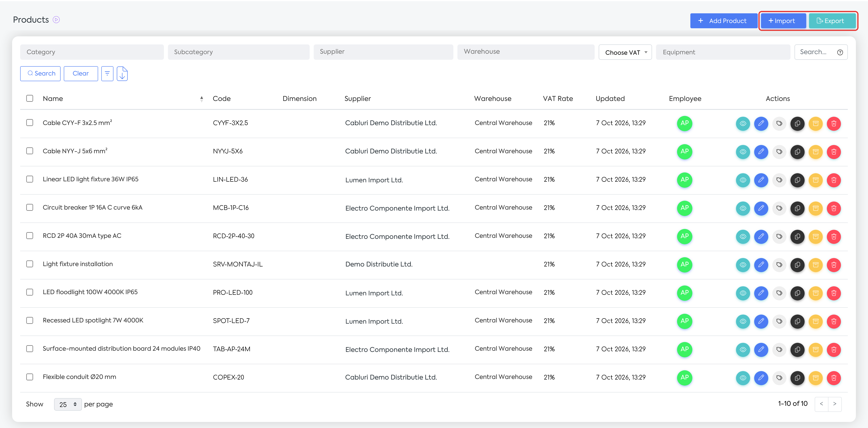The image size is (868, 428).
Task: Click the download file icon next to Clear
Action: (x=122, y=73)
